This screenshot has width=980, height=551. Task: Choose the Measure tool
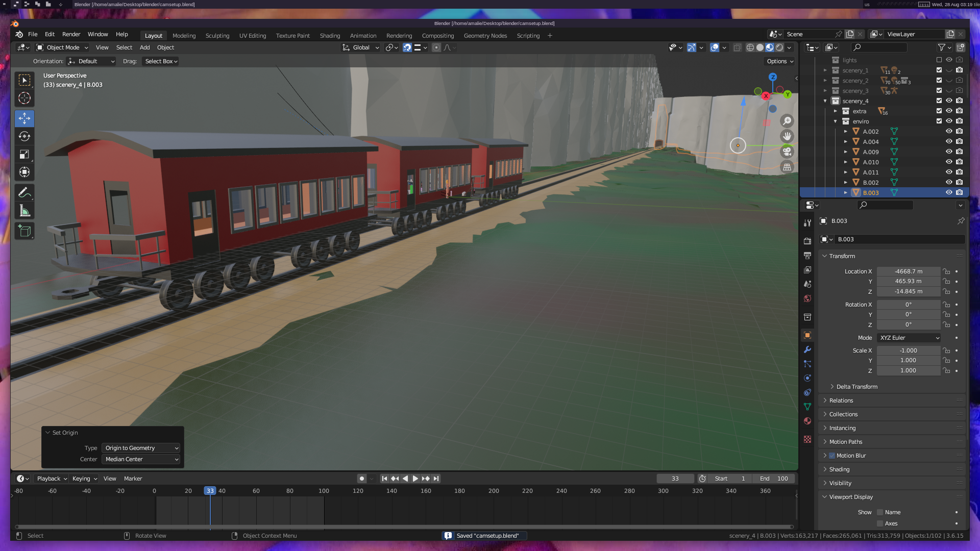coord(24,211)
